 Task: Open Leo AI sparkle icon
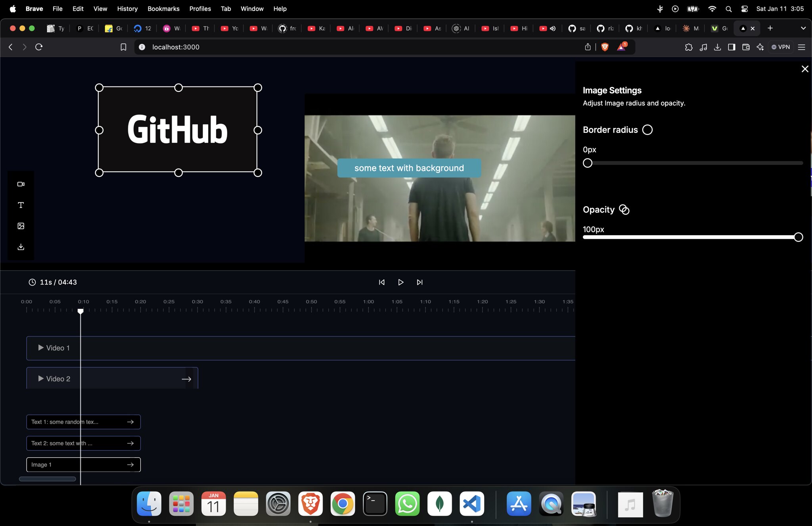click(x=760, y=47)
